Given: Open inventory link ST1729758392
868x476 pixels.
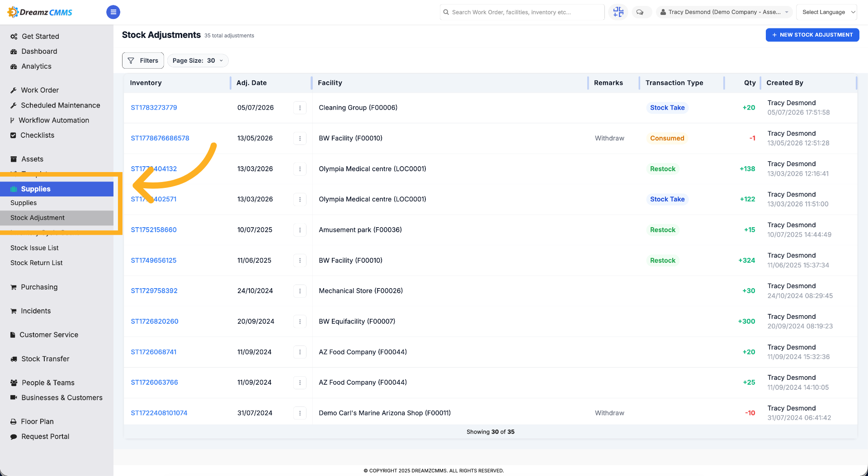Looking at the screenshot, I should click(154, 291).
